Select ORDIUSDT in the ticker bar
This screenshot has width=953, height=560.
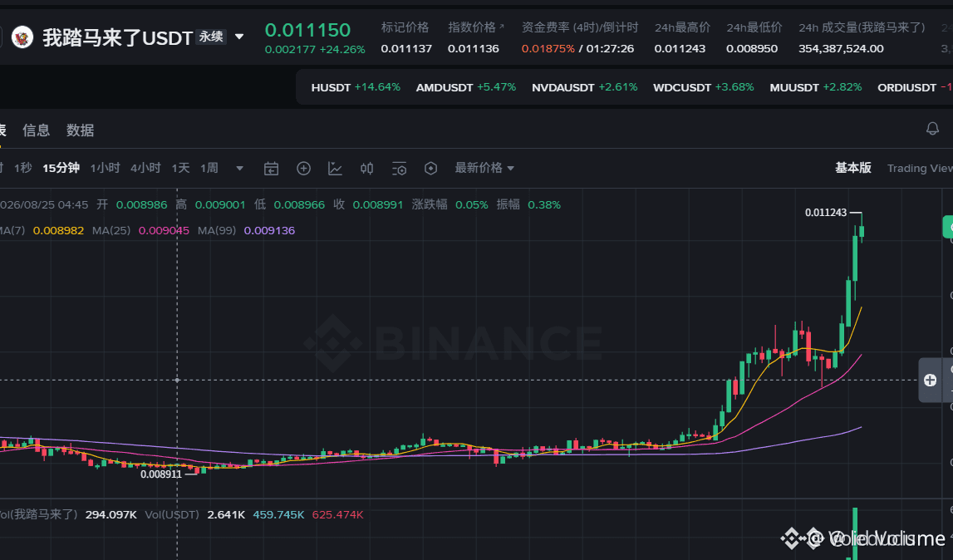point(914,87)
